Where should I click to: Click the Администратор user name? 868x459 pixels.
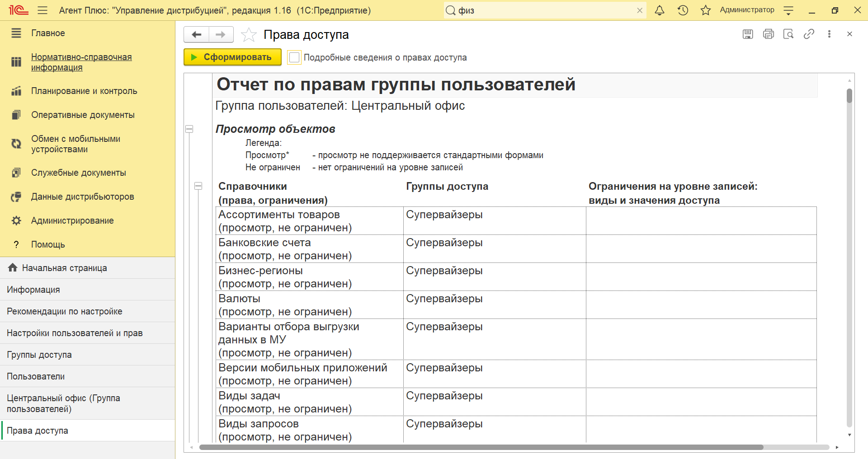tap(747, 10)
